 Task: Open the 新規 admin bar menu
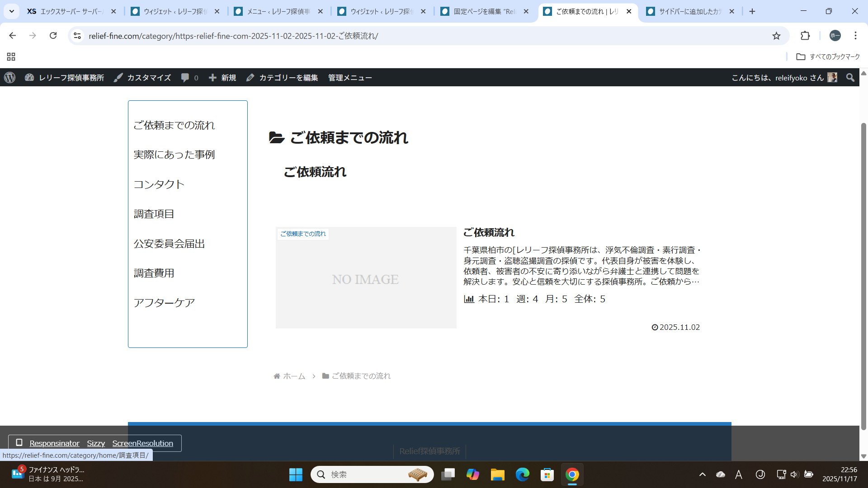223,78
